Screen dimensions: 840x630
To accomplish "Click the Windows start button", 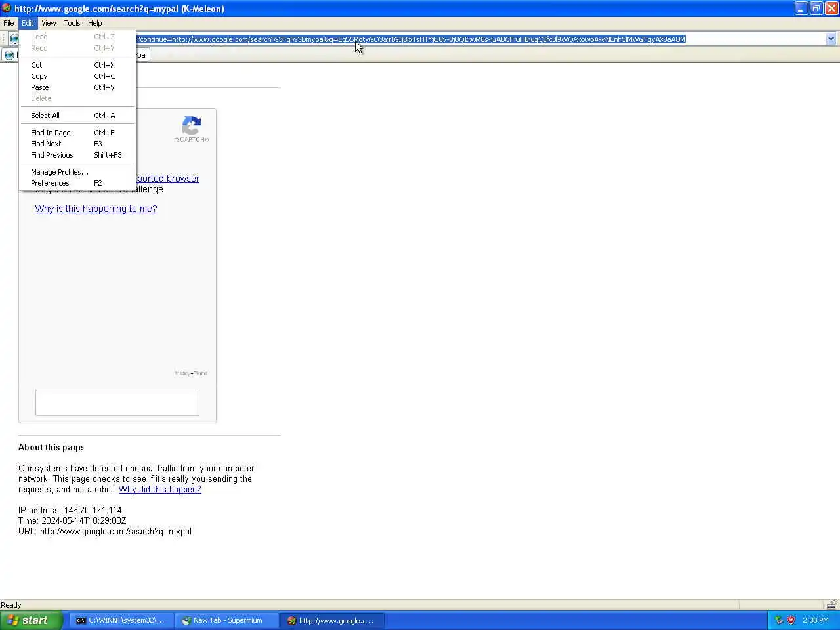I will [x=31, y=620].
